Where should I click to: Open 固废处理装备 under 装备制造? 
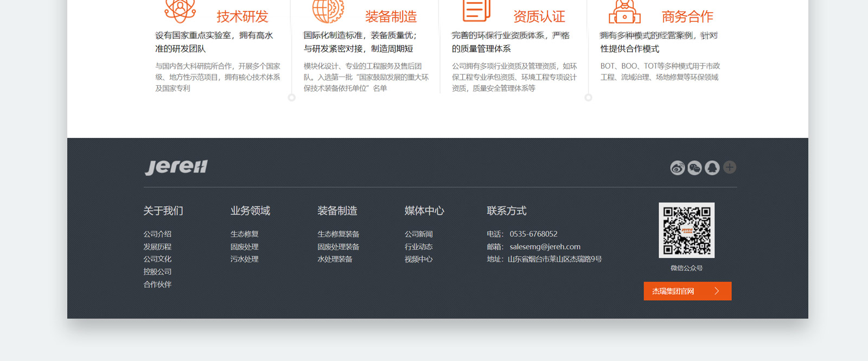click(x=338, y=246)
